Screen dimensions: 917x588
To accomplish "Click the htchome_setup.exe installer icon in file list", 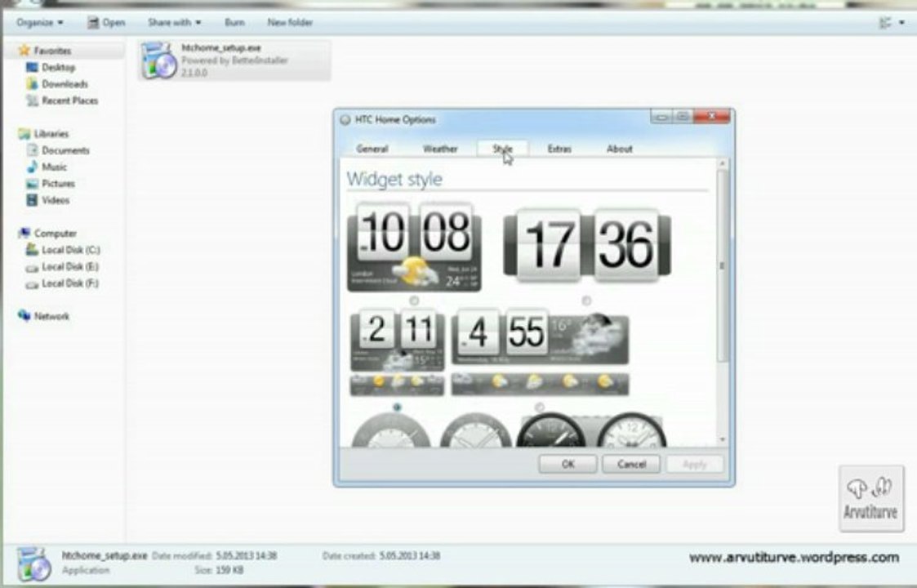I will tap(158, 60).
